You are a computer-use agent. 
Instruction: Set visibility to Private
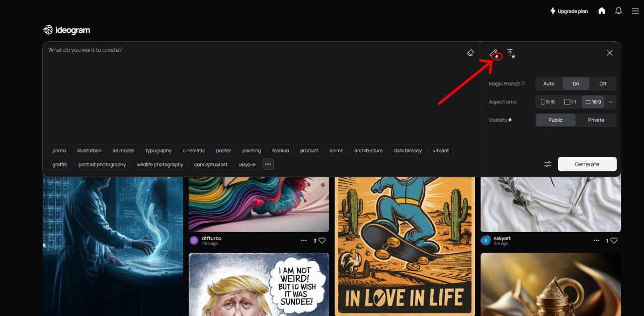(596, 120)
